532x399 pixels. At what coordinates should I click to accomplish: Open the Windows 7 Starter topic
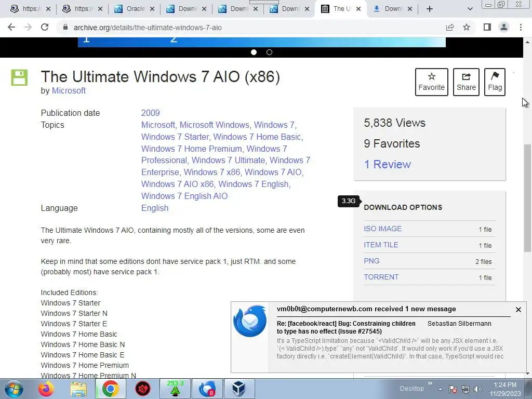[175, 137]
